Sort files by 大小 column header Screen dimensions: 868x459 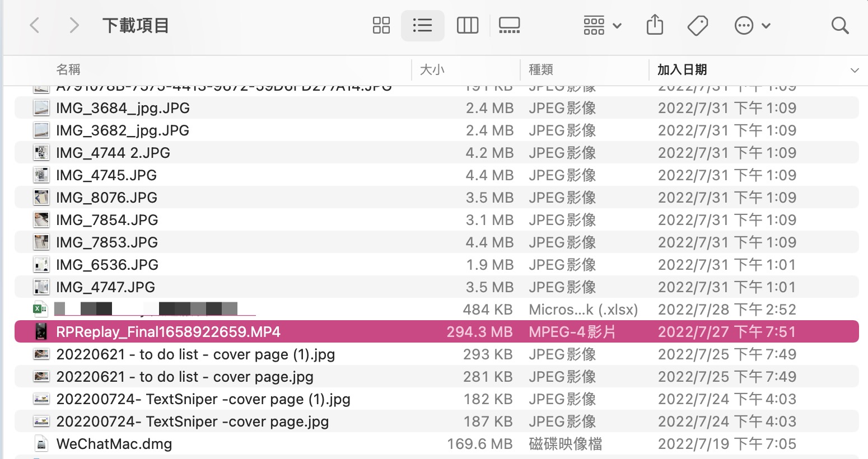click(x=432, y=69)
